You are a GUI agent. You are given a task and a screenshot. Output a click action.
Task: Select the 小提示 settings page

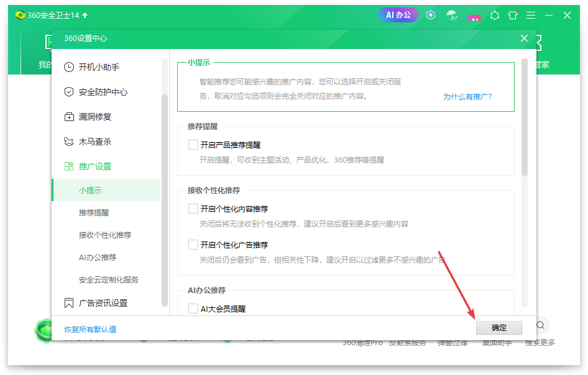[x=91, y=190]
